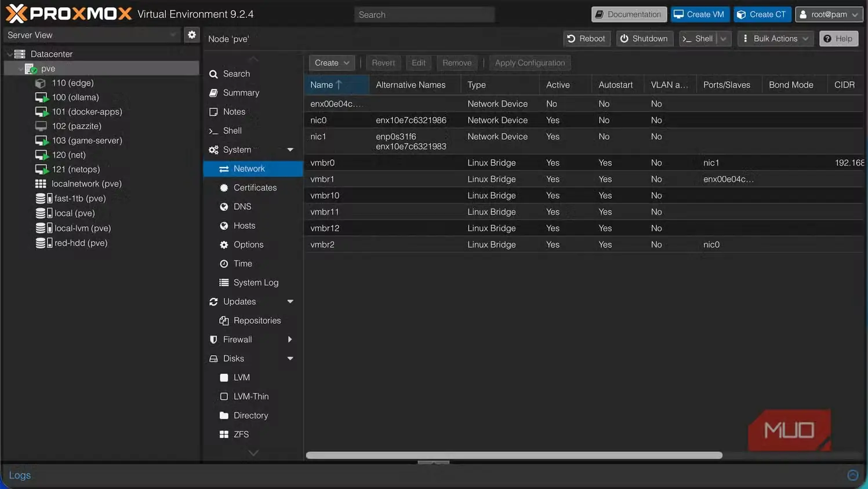The width and height of the screenshot is (868, 489).
Task: Click the localnetwork (pve) grid icon
Action: (x=41, y=184)
